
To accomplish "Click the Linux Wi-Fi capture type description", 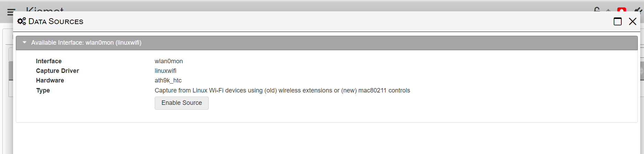I will click(282, 90).
